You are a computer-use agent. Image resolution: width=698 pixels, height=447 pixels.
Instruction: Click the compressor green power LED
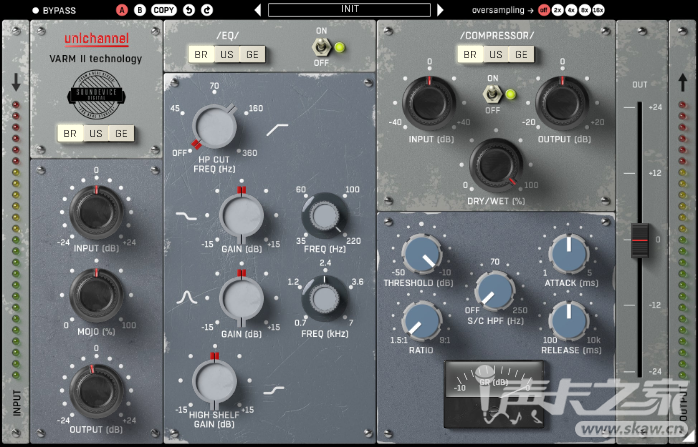(511, 94)
